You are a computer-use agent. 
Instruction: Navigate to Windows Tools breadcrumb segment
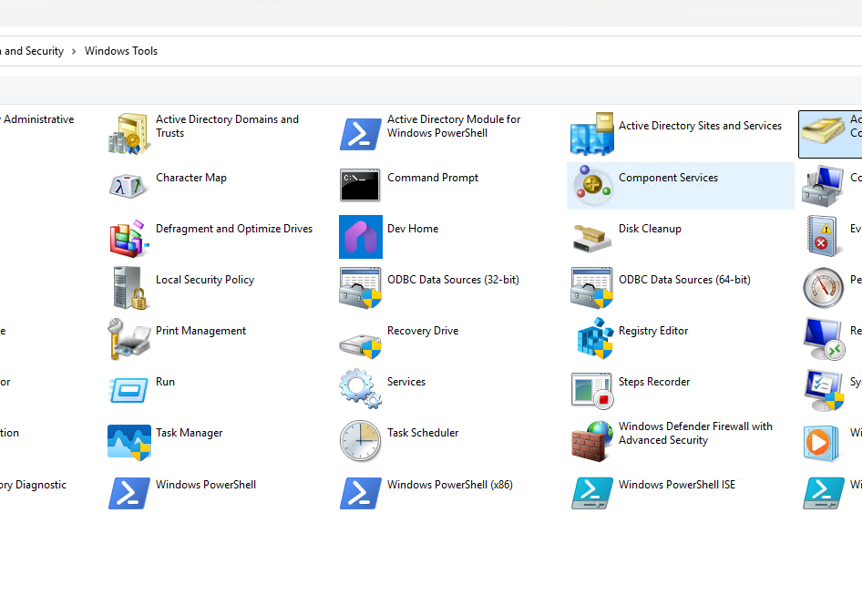(x=121, y=51)
